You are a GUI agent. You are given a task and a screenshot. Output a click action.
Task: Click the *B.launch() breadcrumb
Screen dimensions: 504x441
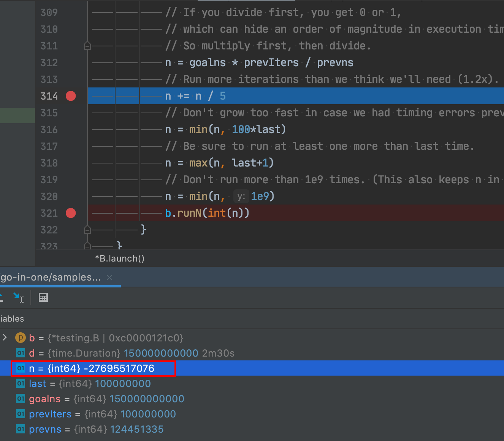[x=120, y=259]
